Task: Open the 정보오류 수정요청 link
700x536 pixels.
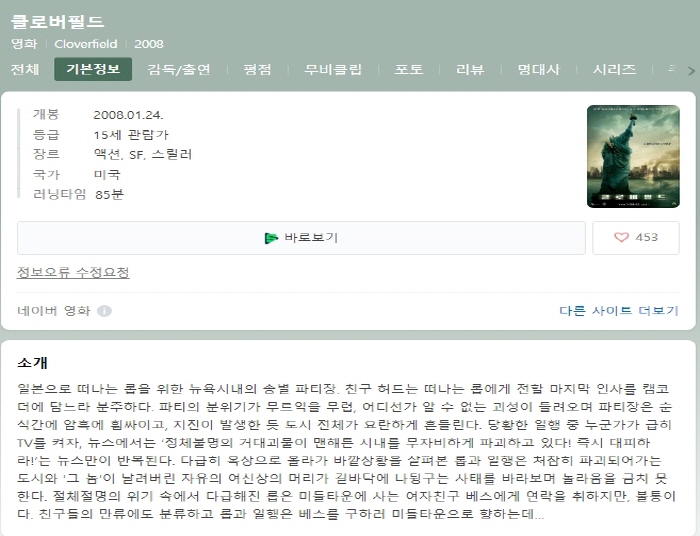Action: pyautogui.click(x=73, y=272)
